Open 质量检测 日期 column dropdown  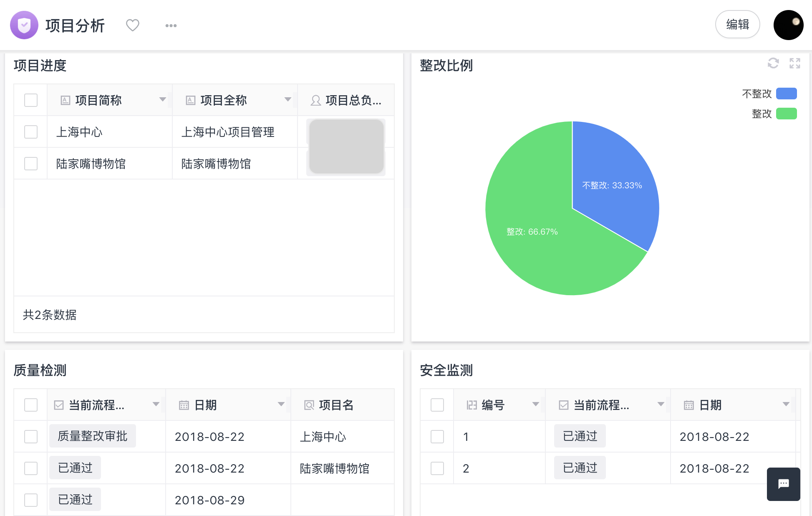point(281,404)
